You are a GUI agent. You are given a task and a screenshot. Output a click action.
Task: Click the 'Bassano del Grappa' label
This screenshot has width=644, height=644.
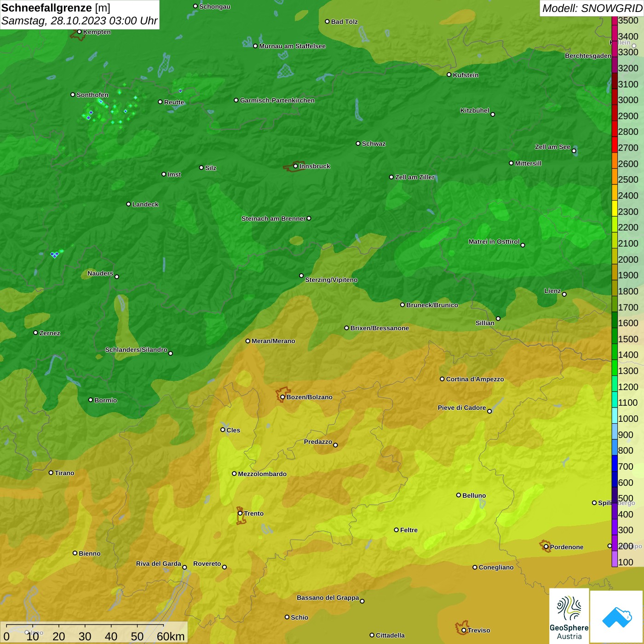coord(328,598)
